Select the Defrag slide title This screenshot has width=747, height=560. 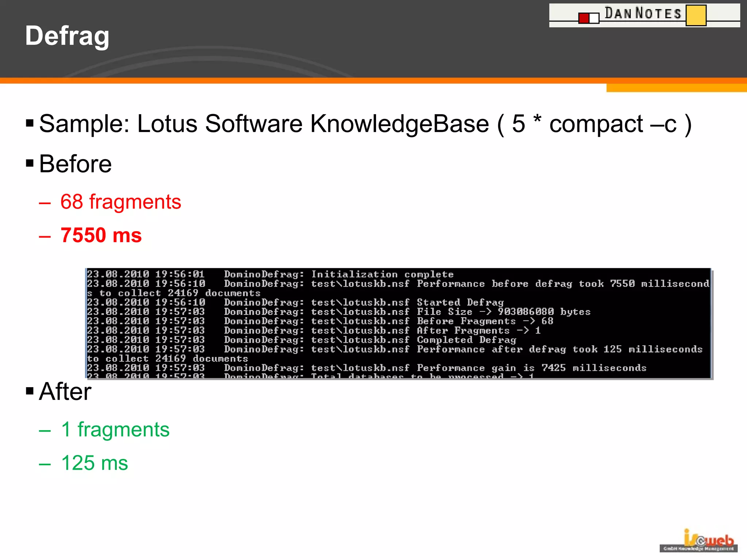click(x=67, y=36)
